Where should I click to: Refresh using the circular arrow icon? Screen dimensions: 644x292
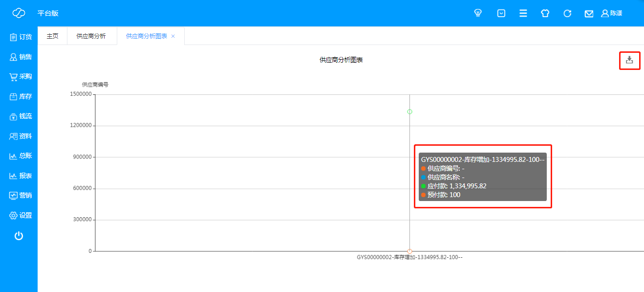click(567, 13)
